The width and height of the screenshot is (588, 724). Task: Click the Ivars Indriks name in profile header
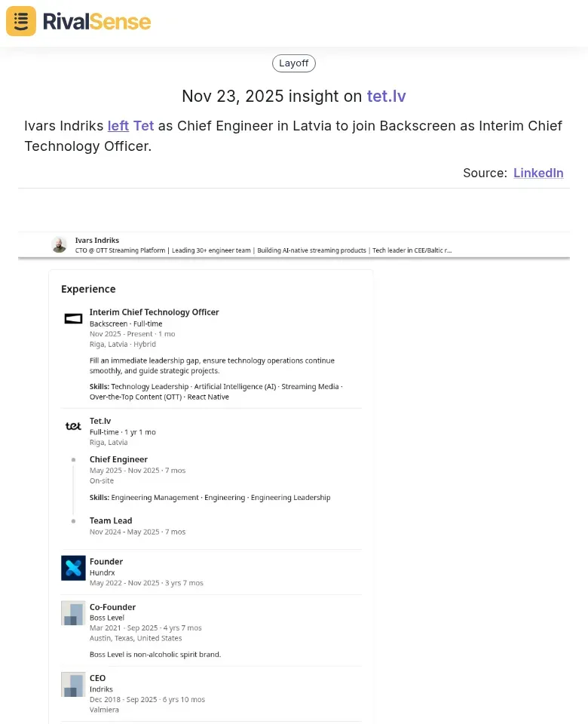pyautogui.click(x=97, y=240)
